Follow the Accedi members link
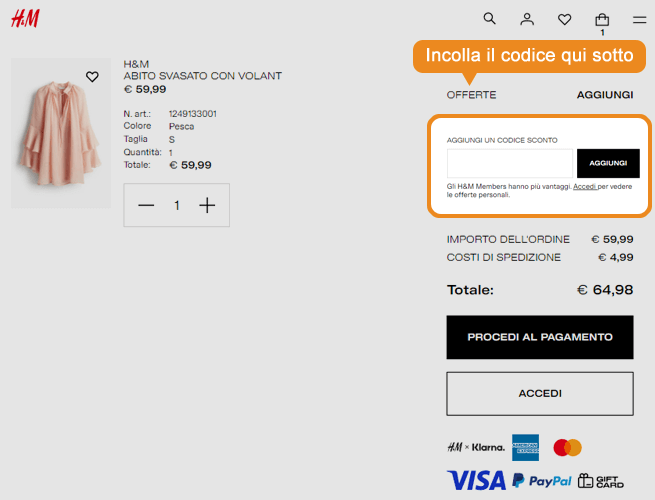The width and height of the screenshot is (655, 500). pyautogui.click(x=584, y=187)
